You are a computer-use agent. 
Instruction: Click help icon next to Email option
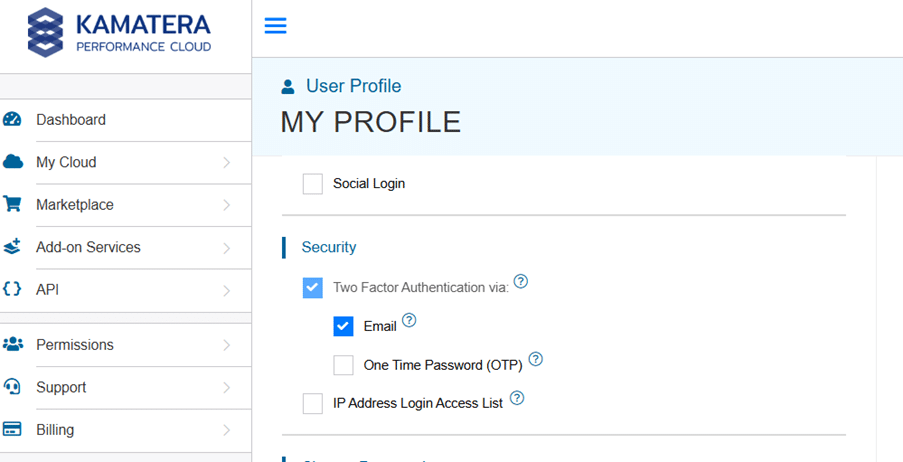tap(408, 321)
